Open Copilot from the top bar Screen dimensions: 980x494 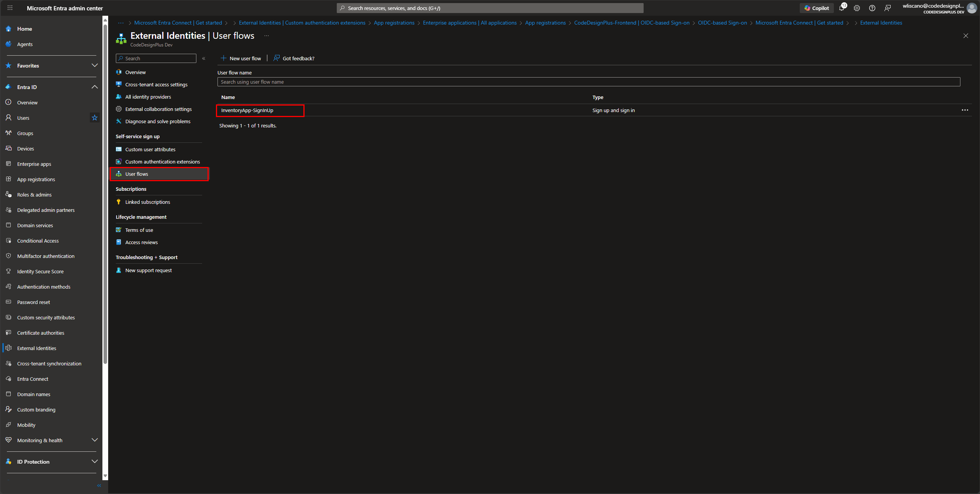click(817, 8)
